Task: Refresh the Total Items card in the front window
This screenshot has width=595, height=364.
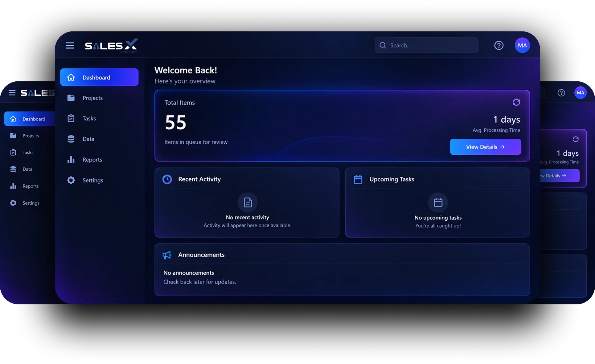Action: [516, 102]
